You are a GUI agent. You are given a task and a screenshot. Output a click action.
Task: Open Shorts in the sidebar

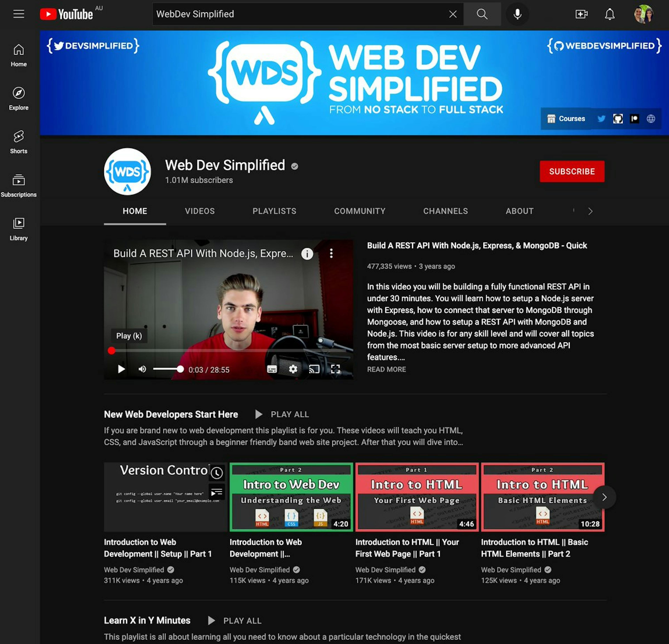coord(19,142)
